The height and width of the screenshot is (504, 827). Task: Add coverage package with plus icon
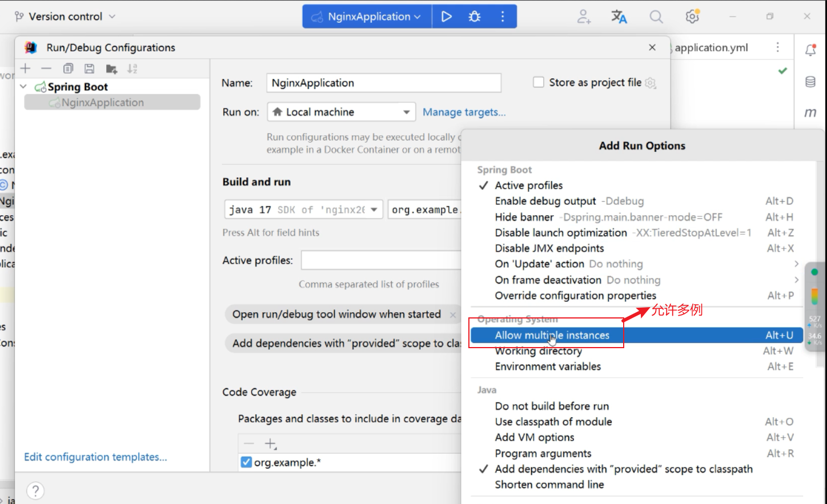click(271, 443)
